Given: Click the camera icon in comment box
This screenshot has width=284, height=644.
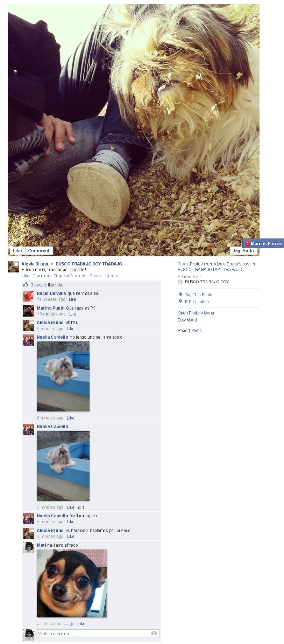Looking at the screenshot, I should (x=154, y=633).
